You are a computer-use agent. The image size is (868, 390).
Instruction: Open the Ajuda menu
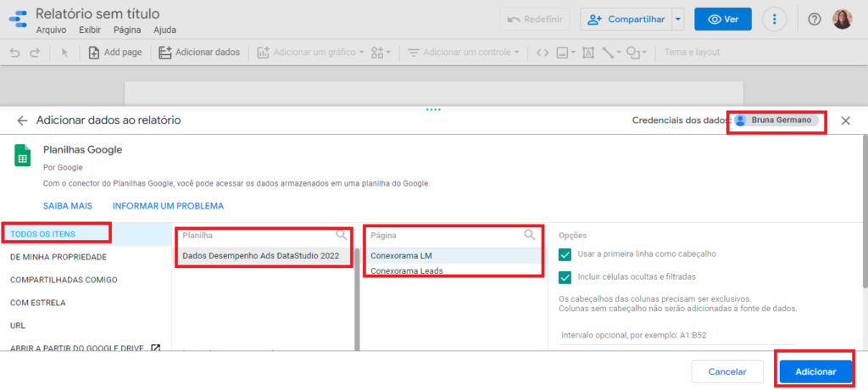165,31
